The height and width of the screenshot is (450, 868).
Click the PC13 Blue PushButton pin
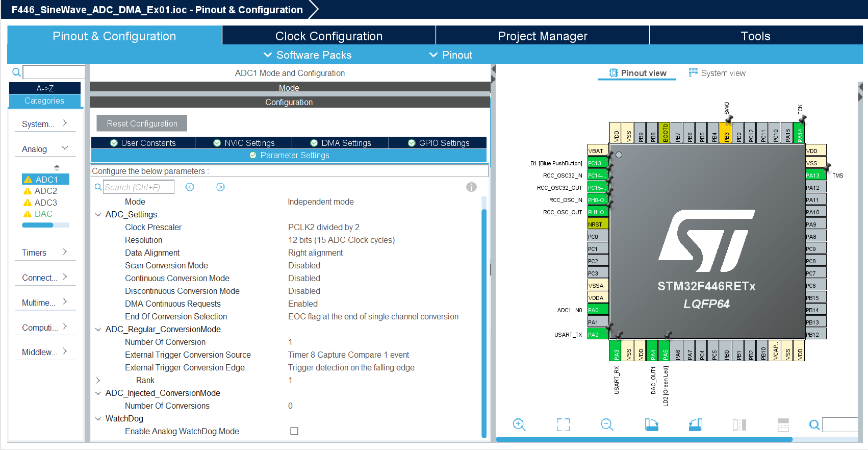coord(598,163)
